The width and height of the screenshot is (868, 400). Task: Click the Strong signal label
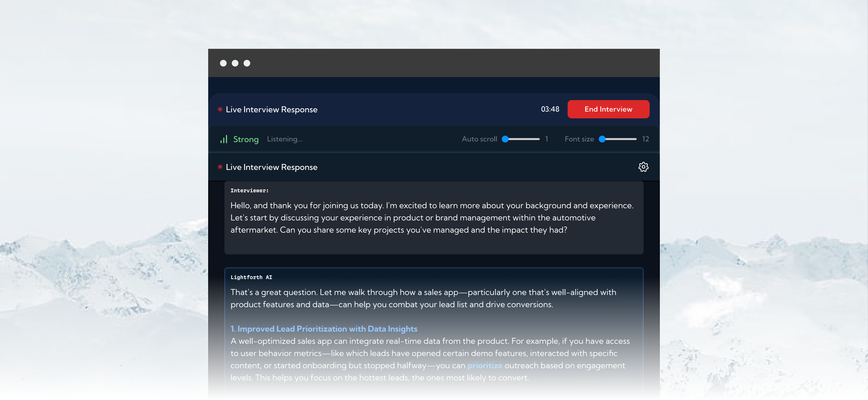coord(246,139)
